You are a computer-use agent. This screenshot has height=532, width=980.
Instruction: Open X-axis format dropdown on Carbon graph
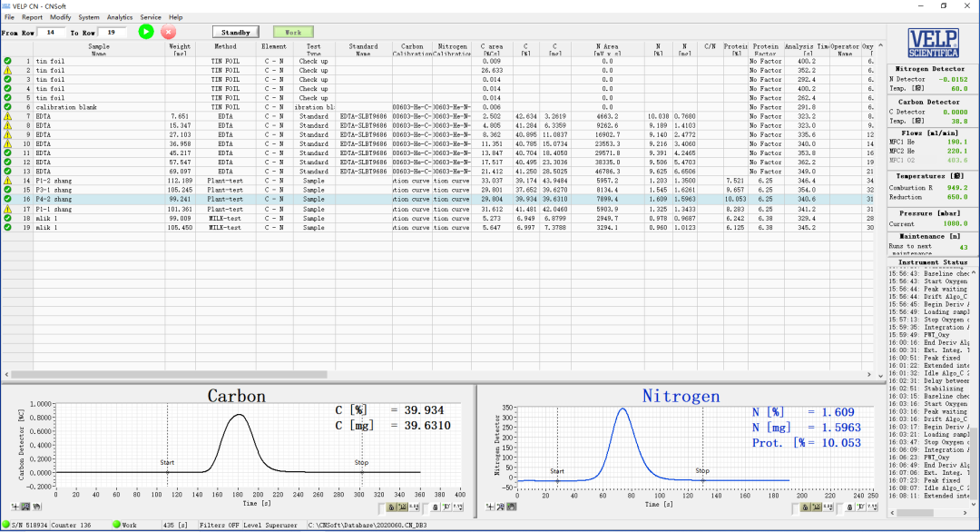[414, 507]
